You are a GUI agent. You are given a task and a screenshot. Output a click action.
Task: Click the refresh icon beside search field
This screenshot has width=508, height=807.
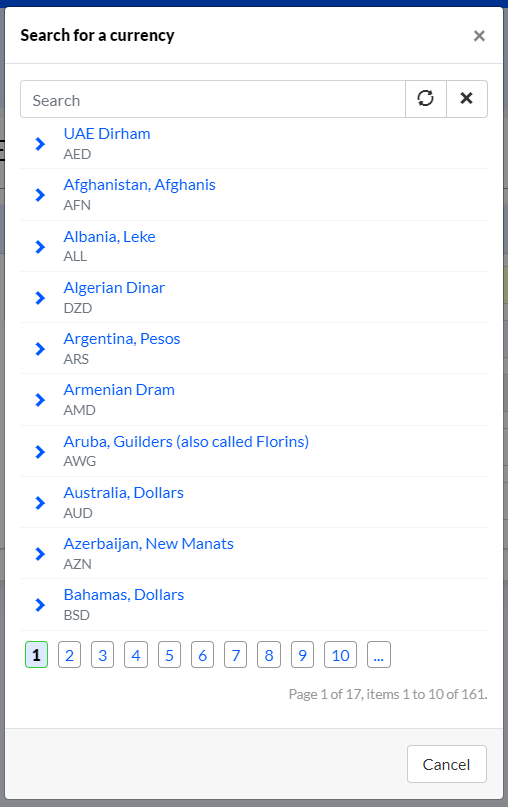click(426, 99)
